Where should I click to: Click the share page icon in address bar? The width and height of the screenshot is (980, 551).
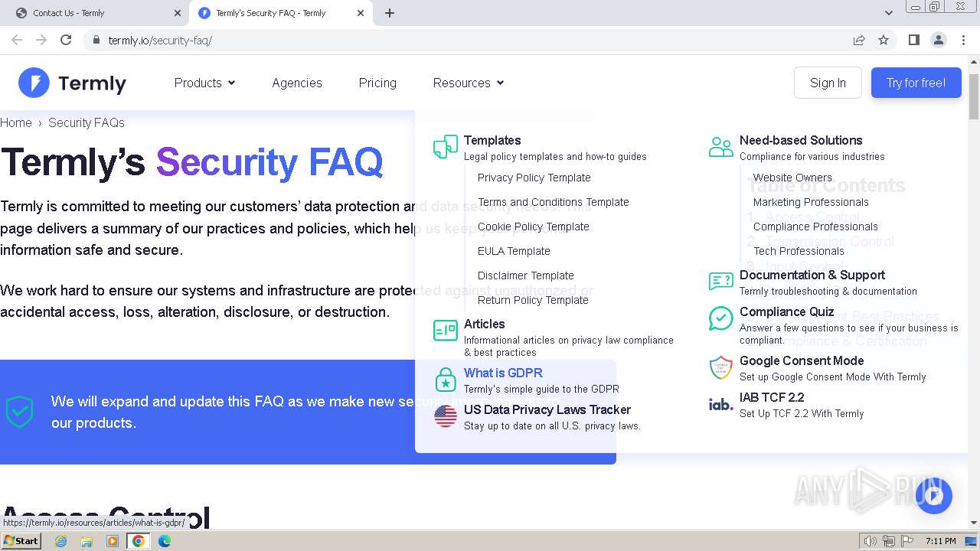859,40
